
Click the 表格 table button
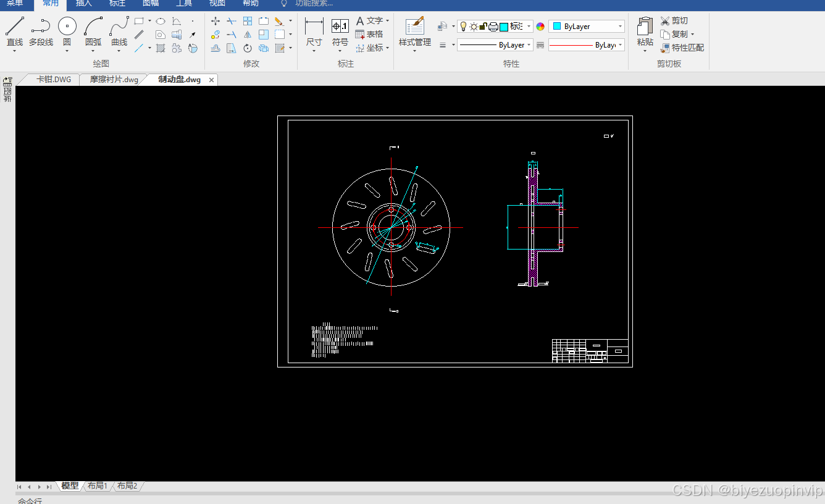[369, 35]
